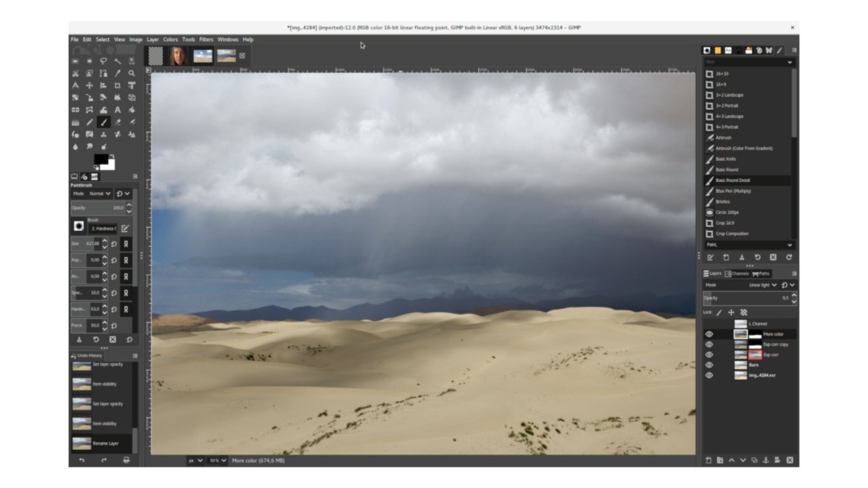Open px unit dropdown in status bar
Screen dimensions: 868x488
(x=195, y=460)
